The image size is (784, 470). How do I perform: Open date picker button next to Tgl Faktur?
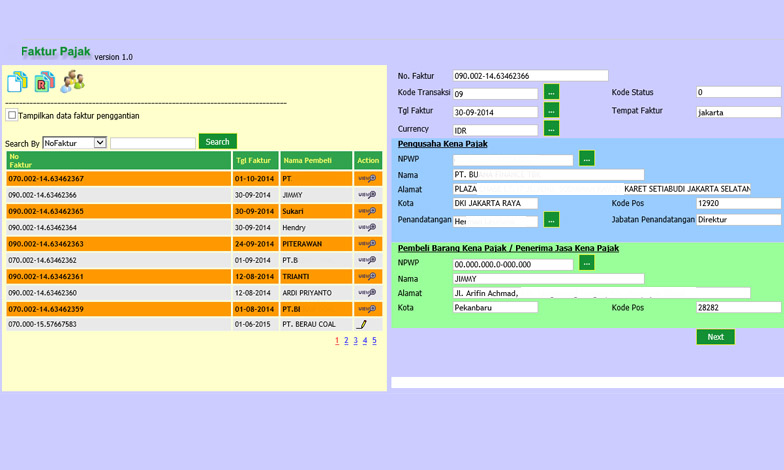[552, 110]
